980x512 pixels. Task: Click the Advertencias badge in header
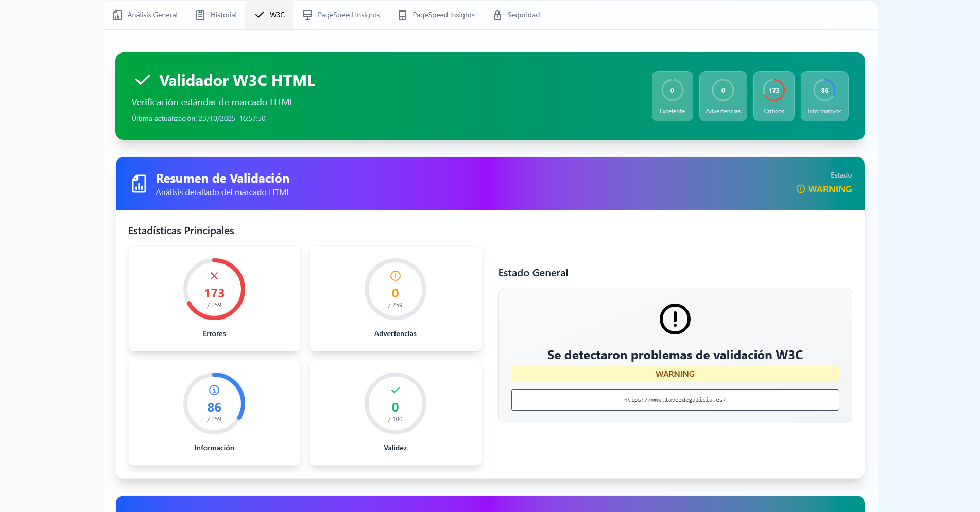(x=723, y=96)
